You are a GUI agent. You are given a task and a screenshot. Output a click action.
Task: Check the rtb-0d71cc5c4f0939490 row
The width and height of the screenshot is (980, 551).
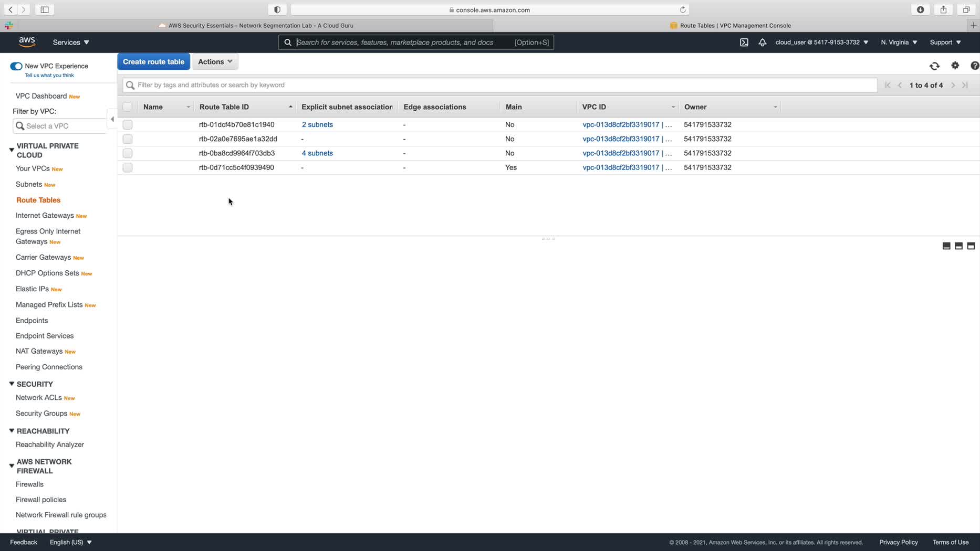click(x=128, y=167)
